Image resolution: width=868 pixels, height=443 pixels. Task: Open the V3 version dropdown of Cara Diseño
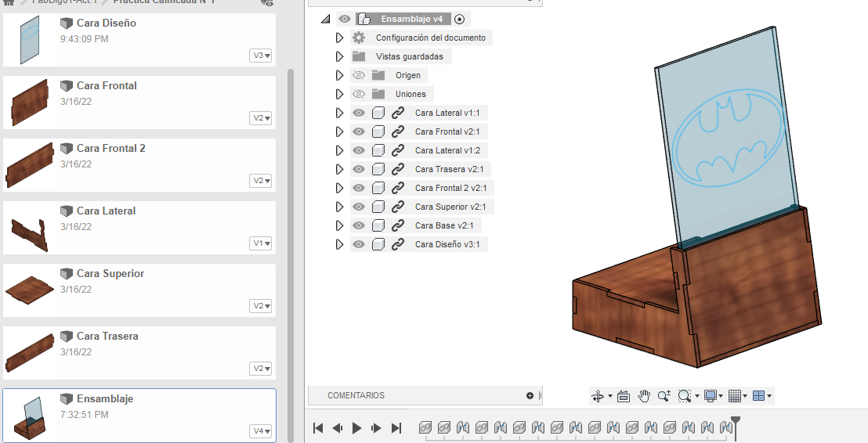262,56
